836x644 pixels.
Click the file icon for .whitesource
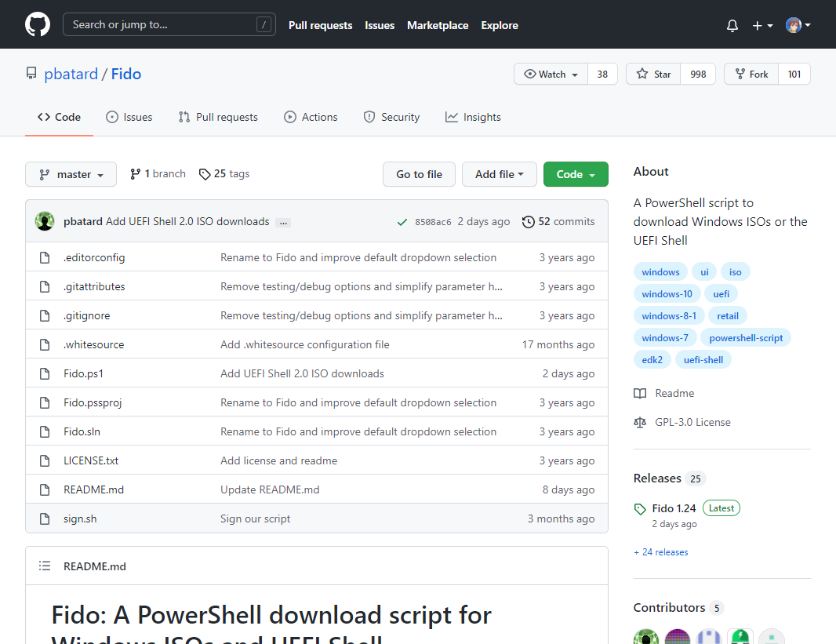[x=45, y=344]
